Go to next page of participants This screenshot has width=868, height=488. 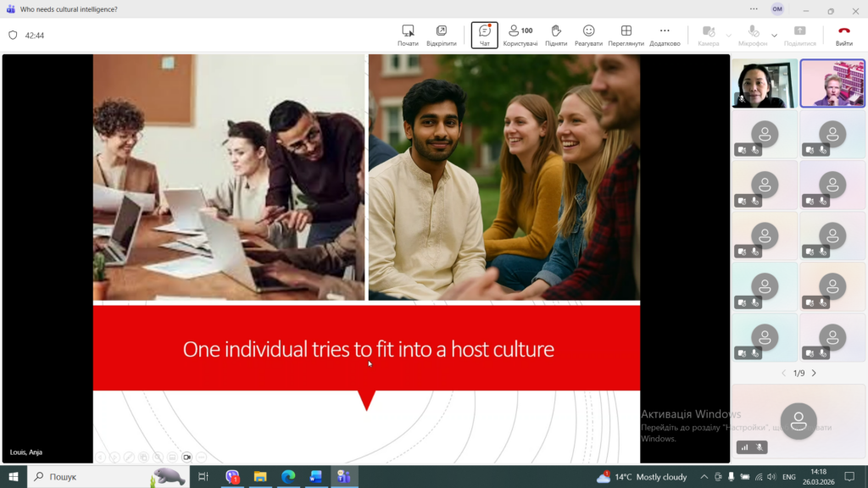(815, 373)
